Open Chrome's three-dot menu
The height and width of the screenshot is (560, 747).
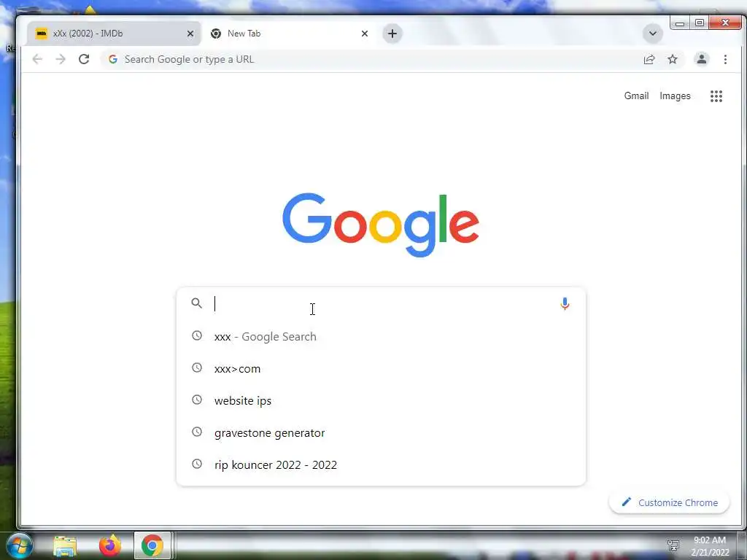(x=725, y=60)
